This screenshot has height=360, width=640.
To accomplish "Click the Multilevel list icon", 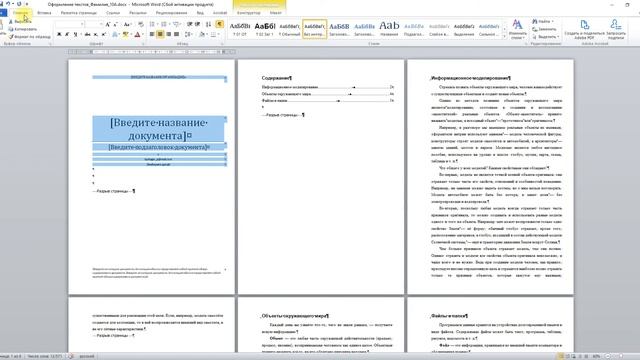I will (176, 24).
